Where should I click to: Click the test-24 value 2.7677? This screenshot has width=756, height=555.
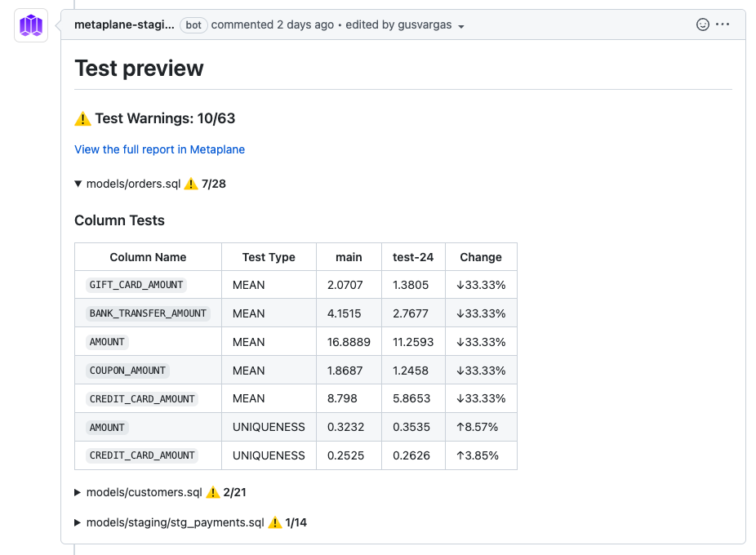[411, 313]
